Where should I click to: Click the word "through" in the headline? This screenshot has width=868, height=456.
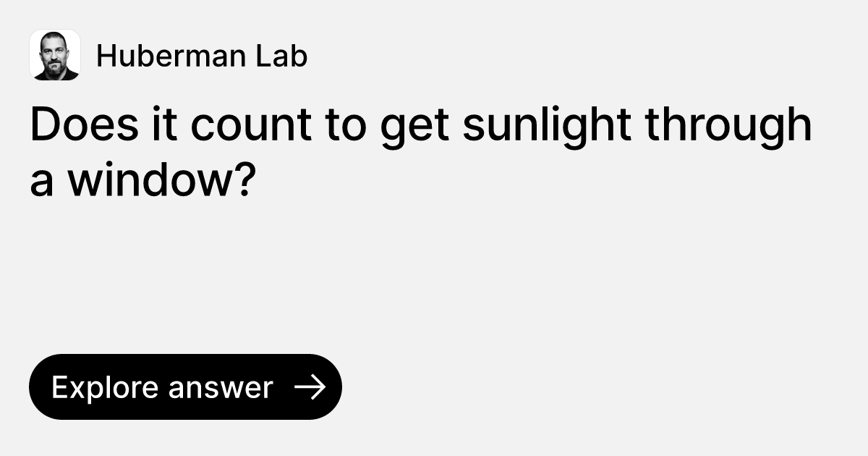pyautogui.click(x=728, y=125)
